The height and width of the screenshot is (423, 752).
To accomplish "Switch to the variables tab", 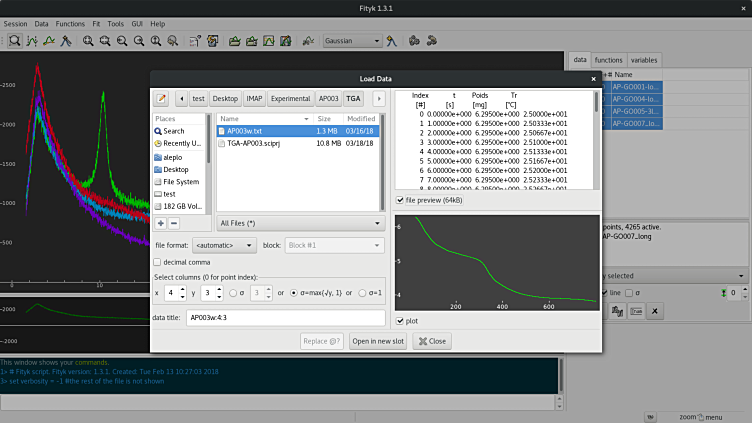I will [644, 60].
